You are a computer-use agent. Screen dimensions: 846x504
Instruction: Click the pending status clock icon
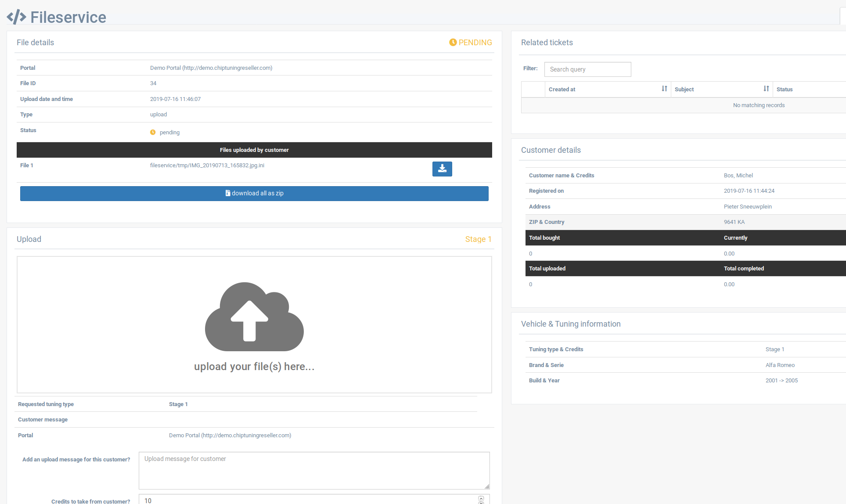[x=153, y=132]
